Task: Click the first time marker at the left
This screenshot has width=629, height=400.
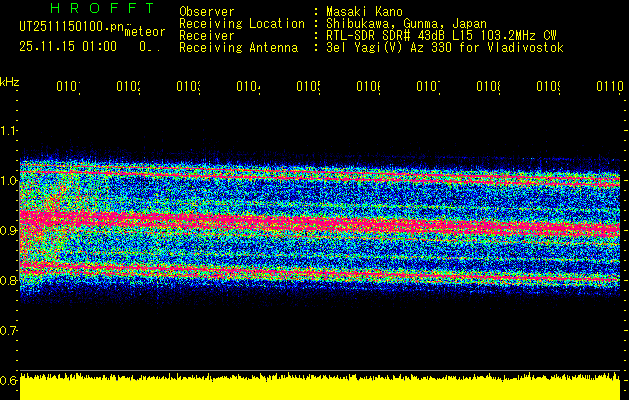Action: [x=67, y=87]
